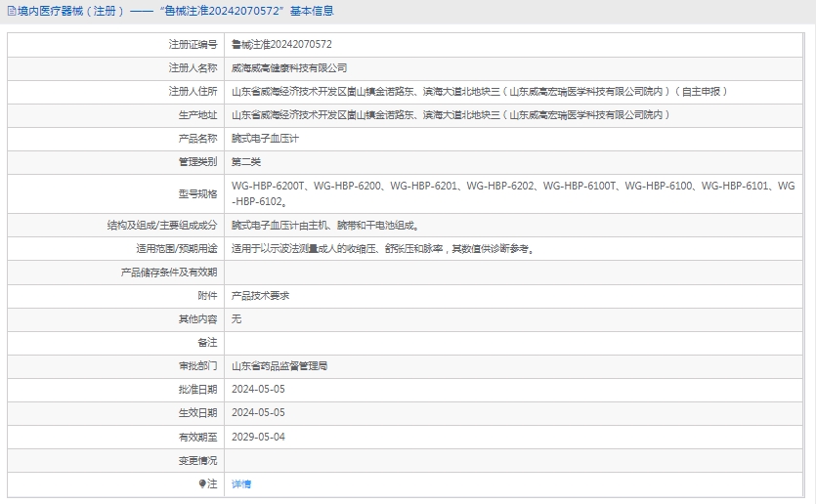
Task: Click the registrant name 威海威高健康科技有限公司
Action: 289,68
